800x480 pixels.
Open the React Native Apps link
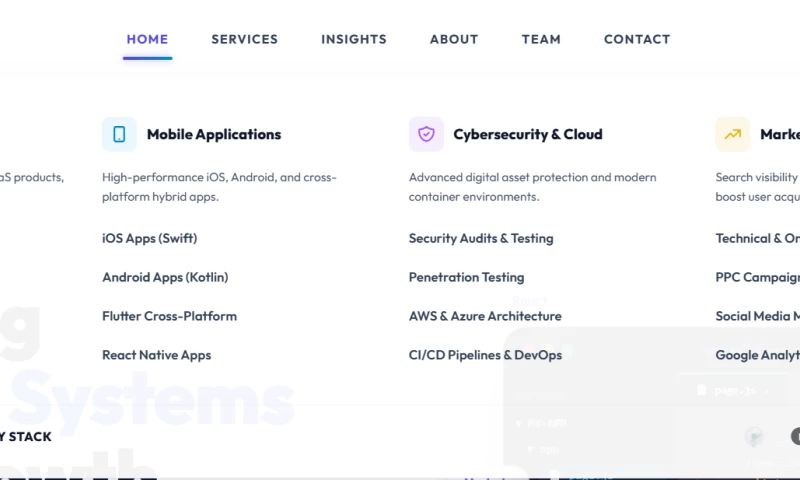tap(157, 355)
